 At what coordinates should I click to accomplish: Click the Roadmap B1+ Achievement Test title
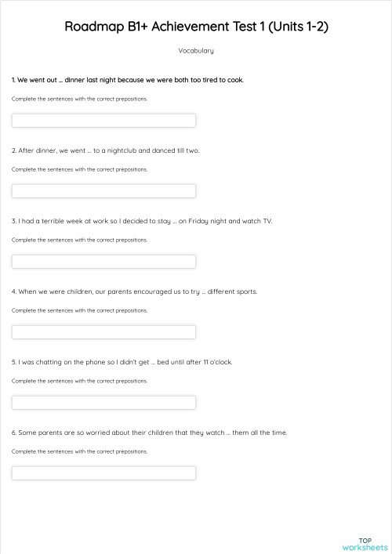pos(196,27)
